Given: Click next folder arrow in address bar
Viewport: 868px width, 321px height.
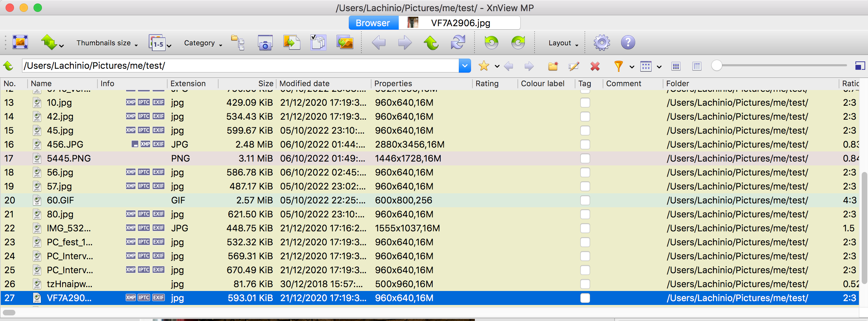Looking at the screenshot, I should [x=529, y=66].
